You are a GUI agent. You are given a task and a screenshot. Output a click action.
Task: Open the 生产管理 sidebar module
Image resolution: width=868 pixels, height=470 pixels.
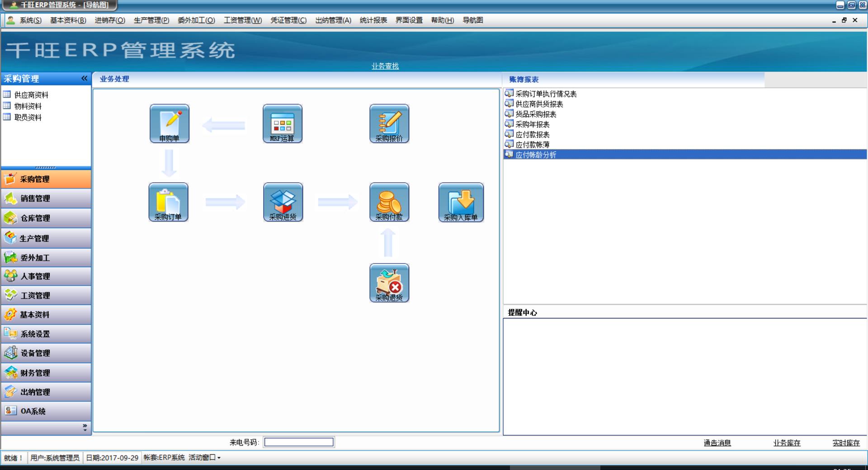coord(46,238)
